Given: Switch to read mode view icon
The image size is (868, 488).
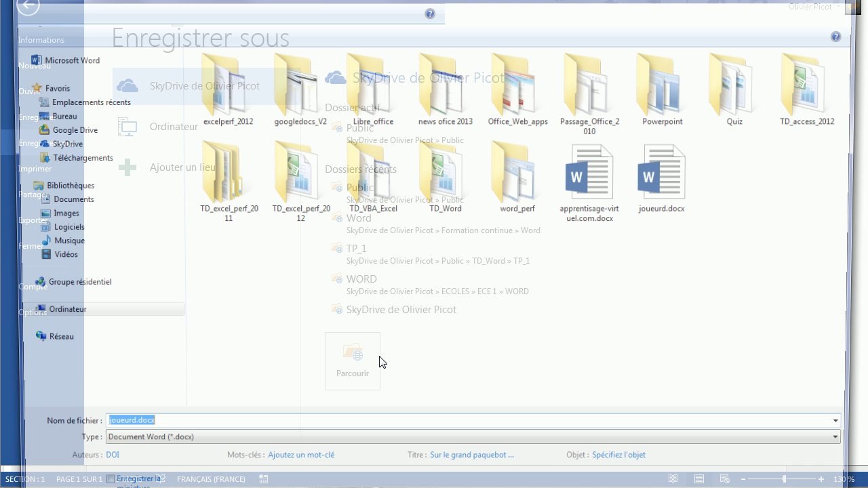Looking at the screenshot, I should coord(673,479).
